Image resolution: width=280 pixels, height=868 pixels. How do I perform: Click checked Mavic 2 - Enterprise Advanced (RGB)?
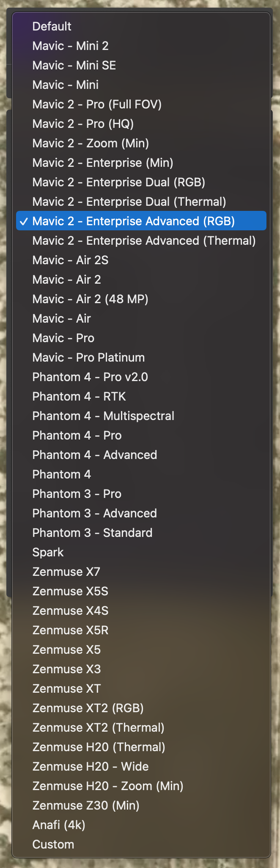click(141, 221)
